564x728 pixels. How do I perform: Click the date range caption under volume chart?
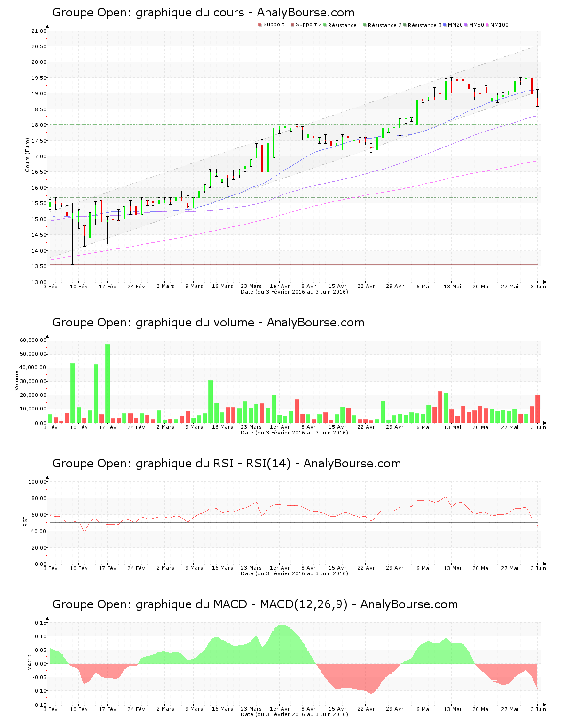tap(294, 433)
